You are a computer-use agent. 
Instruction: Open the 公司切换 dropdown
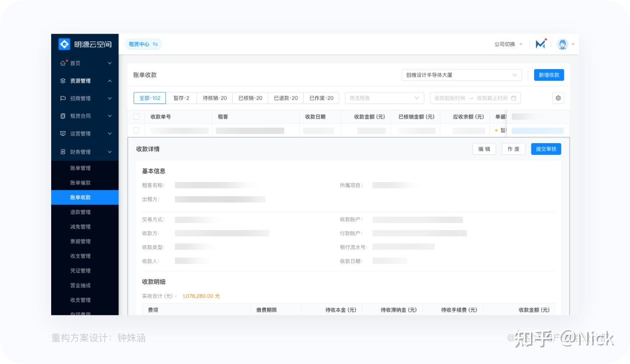point(508,44)
